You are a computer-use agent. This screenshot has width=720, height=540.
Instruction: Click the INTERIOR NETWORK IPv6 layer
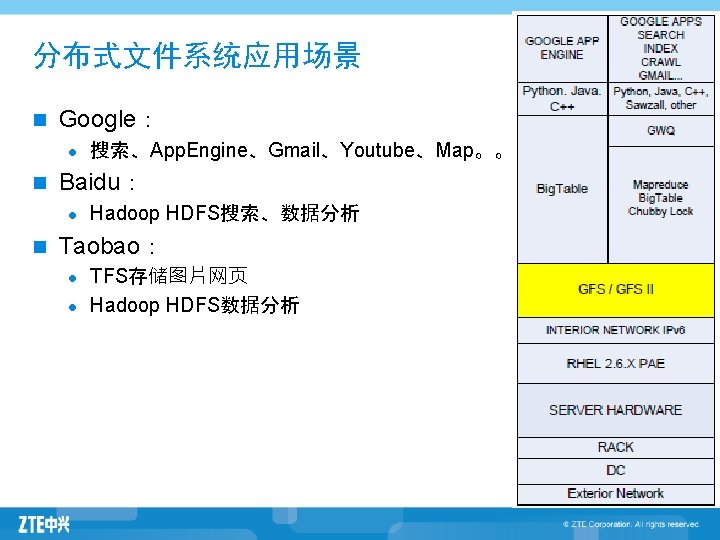point(616,330)
